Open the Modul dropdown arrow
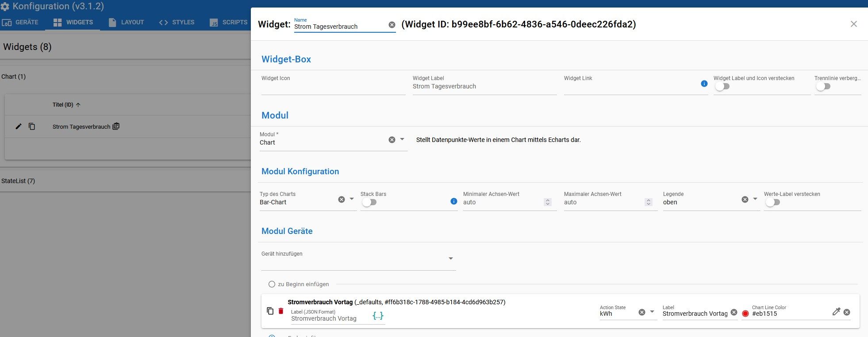Image resolution: width=868 pixels, height=337 pixels. [402, 139]
